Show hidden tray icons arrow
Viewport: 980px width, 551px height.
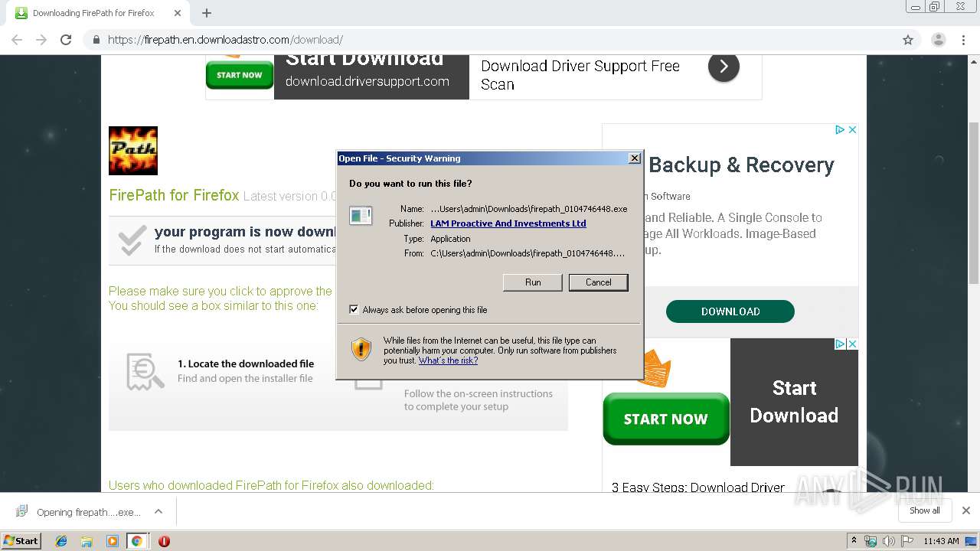[854, 541]
